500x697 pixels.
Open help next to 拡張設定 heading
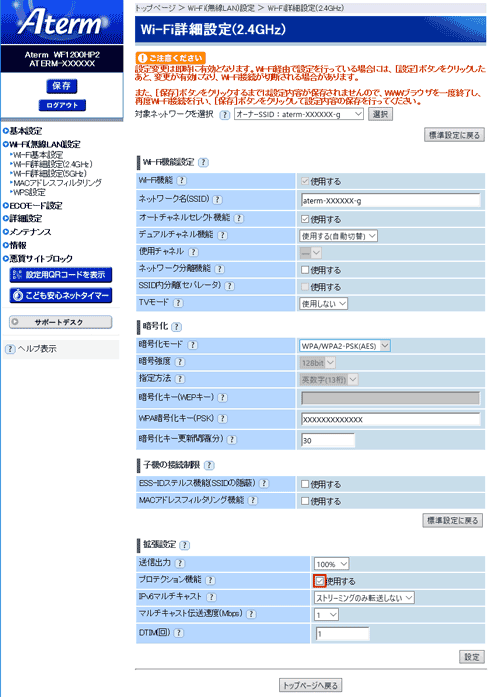click(x=184, y=545)
